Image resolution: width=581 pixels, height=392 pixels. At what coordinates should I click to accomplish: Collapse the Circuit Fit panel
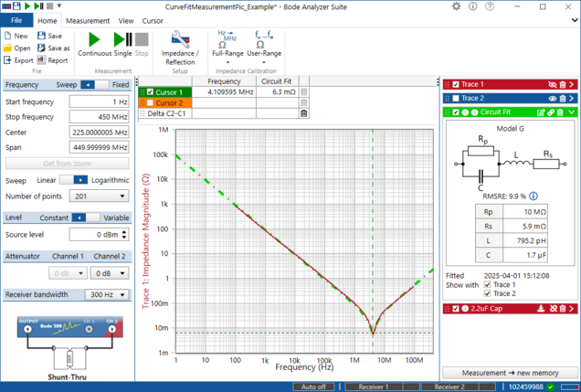571,112
